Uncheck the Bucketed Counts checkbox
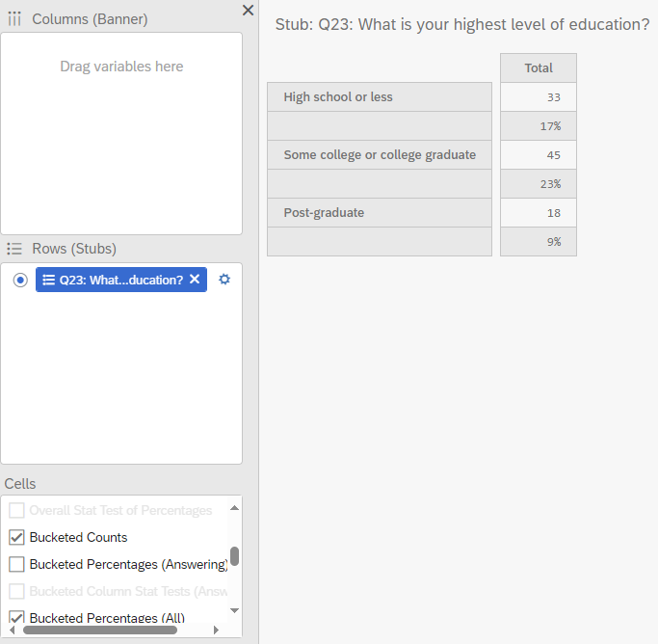Image resolution: width=658 pixels, height=644 pixels. tap(16, 537)
